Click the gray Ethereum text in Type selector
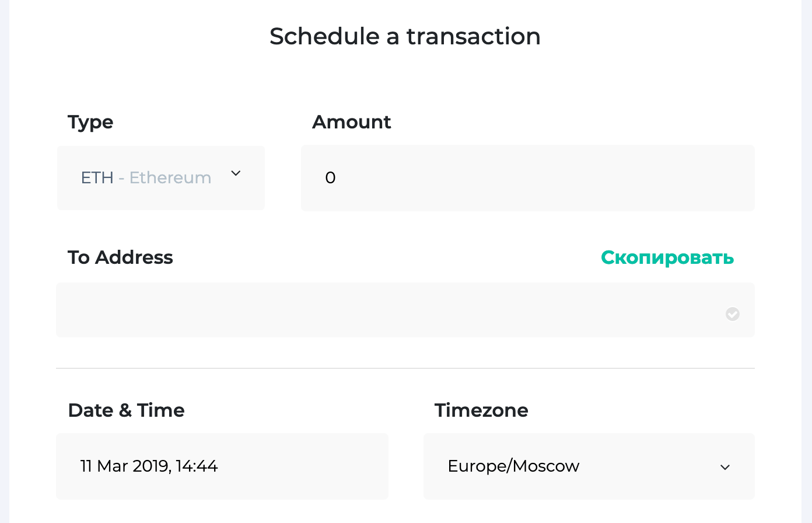The width and height of the screenshot is (812, 523). (x=170, y=177)
